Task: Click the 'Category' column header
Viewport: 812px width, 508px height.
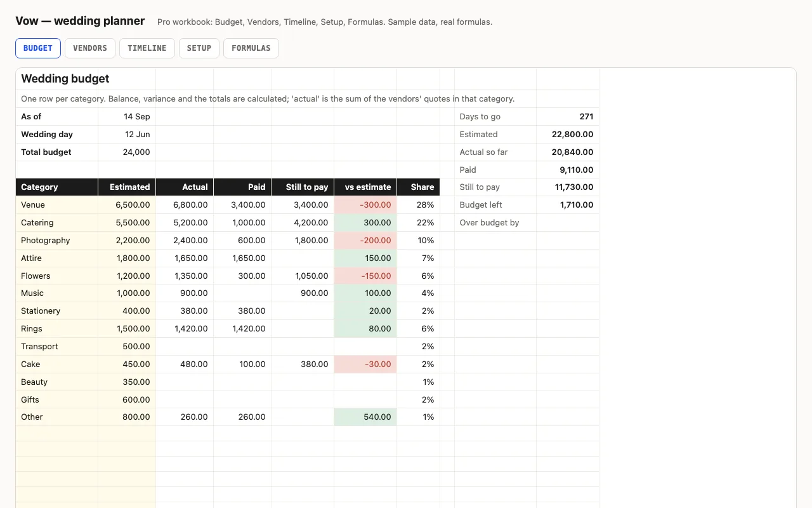Action: [57, 187]
